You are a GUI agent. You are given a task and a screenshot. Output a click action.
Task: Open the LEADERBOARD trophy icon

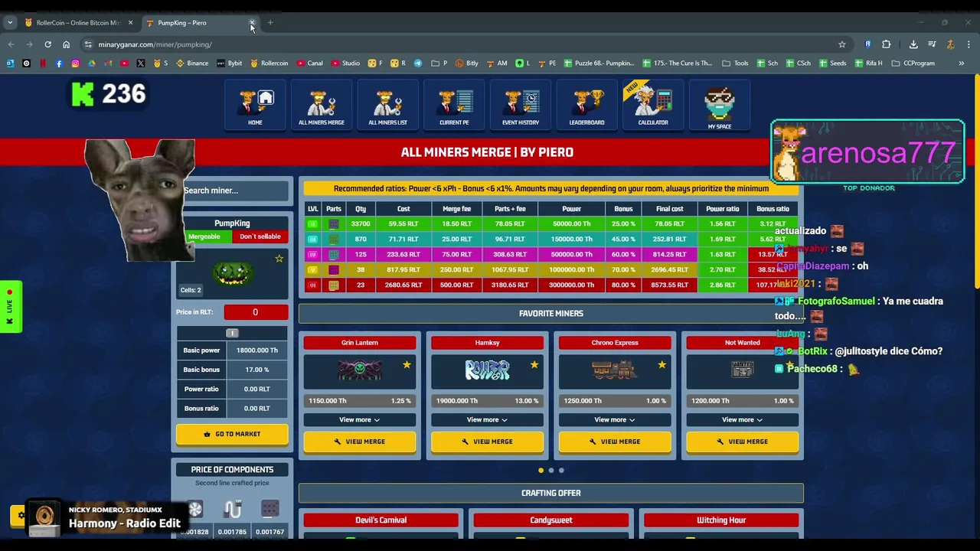pyautogui.click(x=586, y=106)
